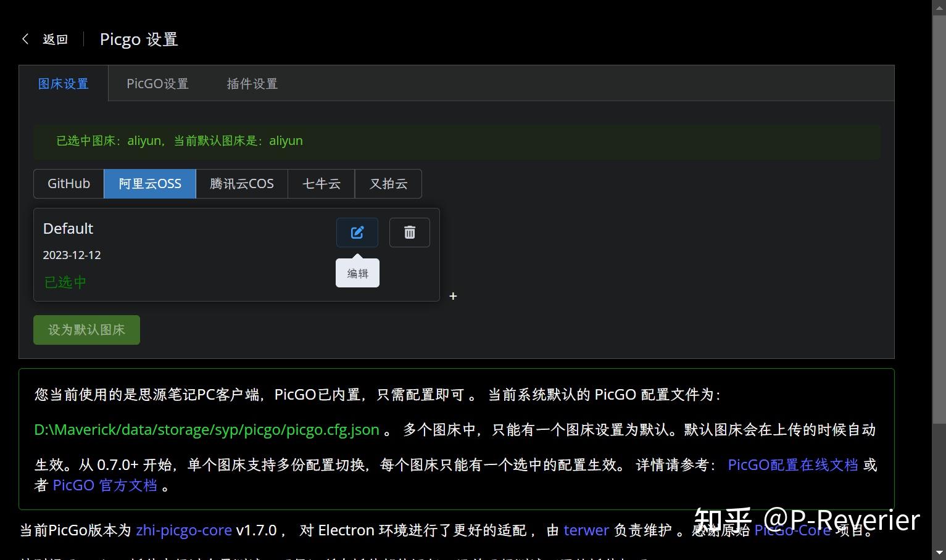This screenshot has width=946, height=560.
Task: Open the 插件设置 tab
Action: click(252, 83)
